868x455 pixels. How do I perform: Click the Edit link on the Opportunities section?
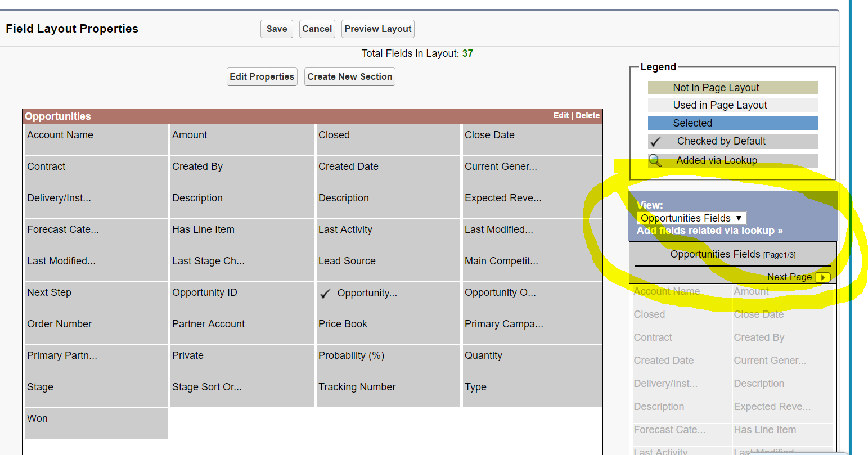tap(561, 115)
